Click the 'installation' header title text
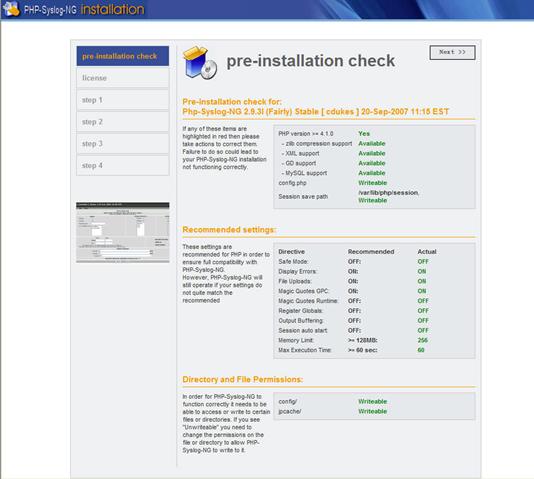The height and width of the screenshot is (479, 534). pos(112,9)
